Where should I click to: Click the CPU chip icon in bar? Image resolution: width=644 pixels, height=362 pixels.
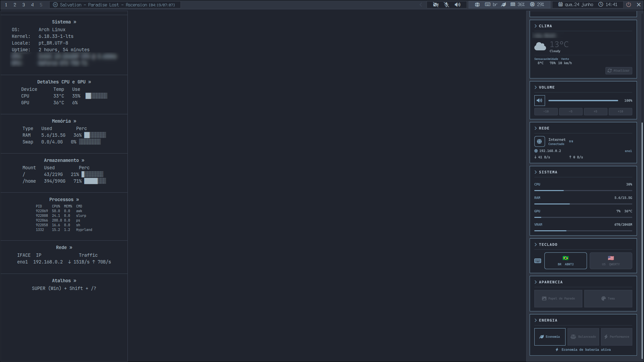click(532, 5)
